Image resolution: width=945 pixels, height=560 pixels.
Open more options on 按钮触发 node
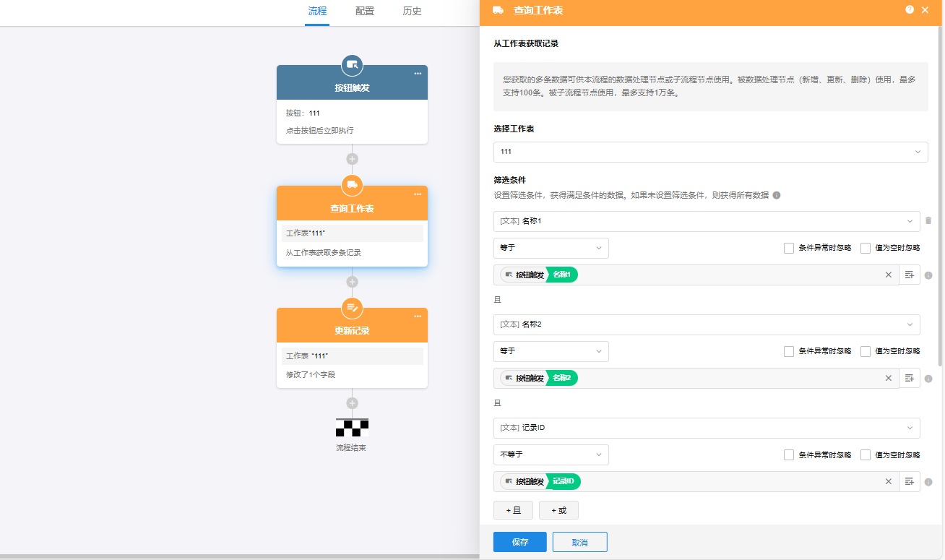pos(418,74)
